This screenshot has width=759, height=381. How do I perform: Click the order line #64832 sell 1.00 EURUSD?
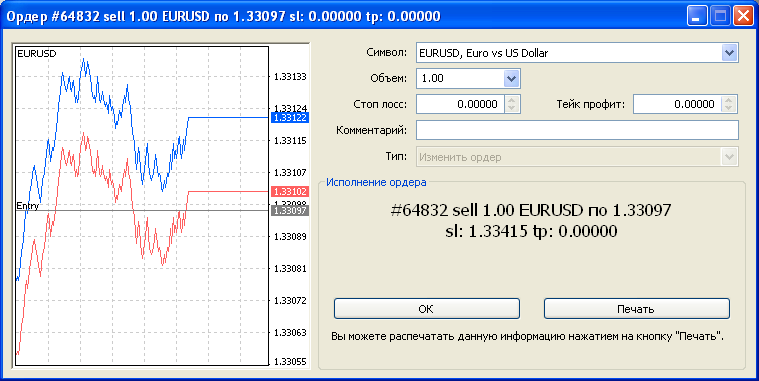click(531, 211)
